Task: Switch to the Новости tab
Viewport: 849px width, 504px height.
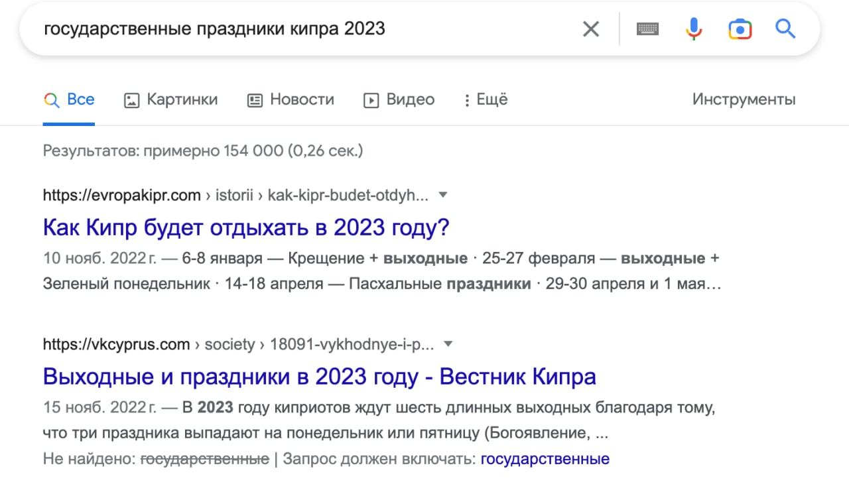Action: pos(302,99)
